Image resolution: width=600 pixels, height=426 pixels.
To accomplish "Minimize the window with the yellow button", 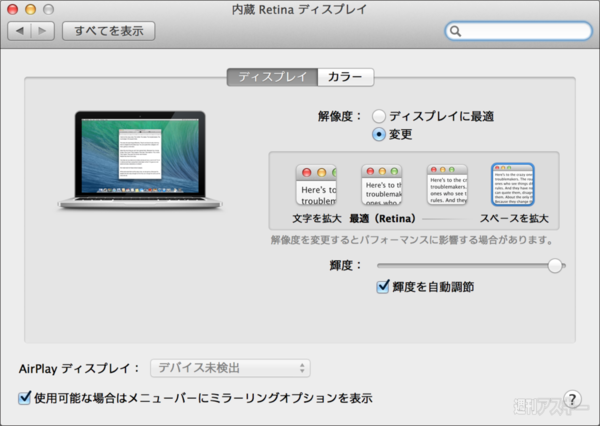I will pyautogui.click(x=31, y=9).
